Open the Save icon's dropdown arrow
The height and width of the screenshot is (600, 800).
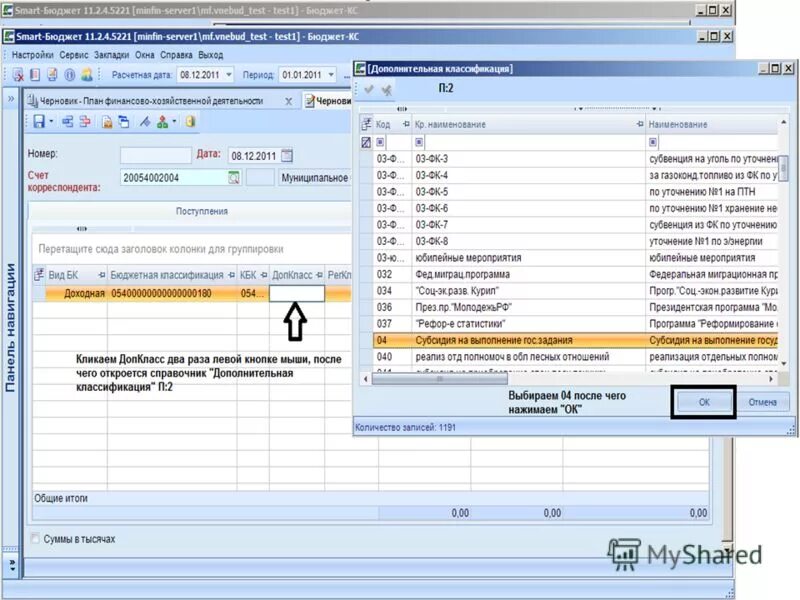click(51, 122)
